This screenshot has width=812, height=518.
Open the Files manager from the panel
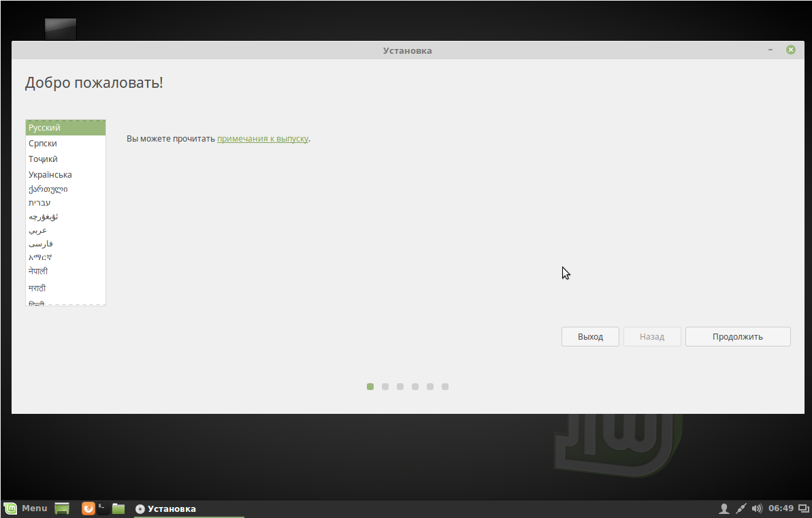[x=118, y=508]
